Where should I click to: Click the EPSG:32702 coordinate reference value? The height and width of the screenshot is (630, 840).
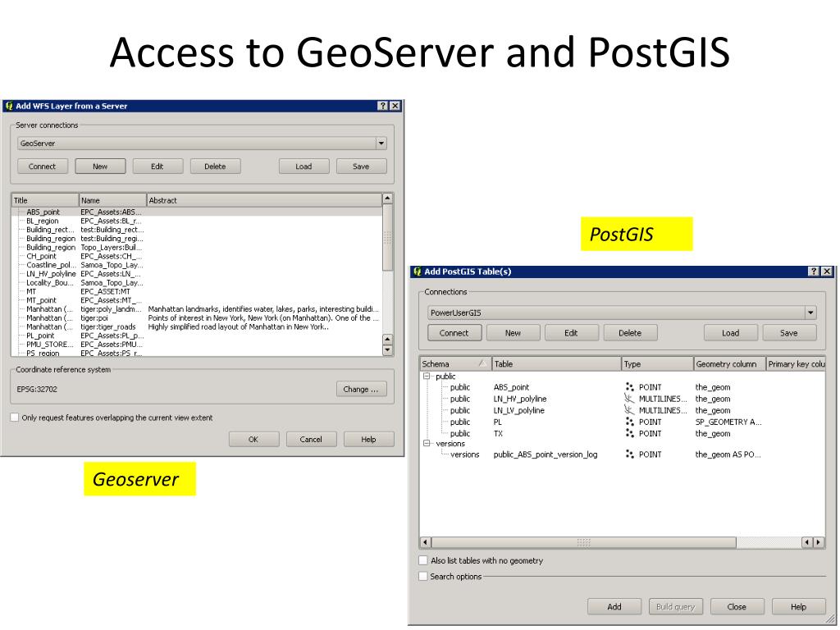point(37,390)
